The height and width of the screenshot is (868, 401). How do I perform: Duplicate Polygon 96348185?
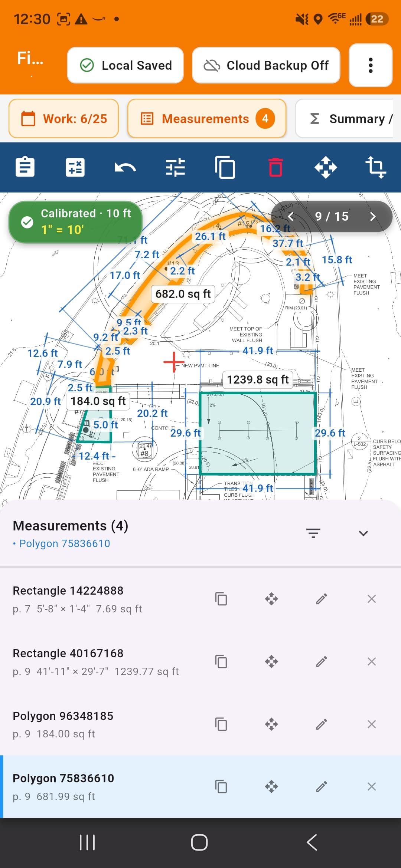click(x=221, y=724)
